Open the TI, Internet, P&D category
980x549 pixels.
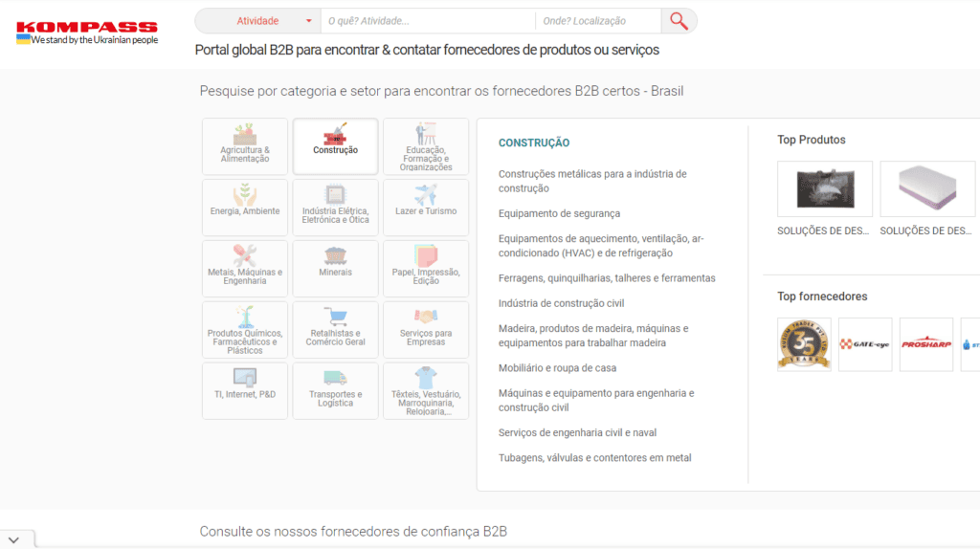pos(245,391)
